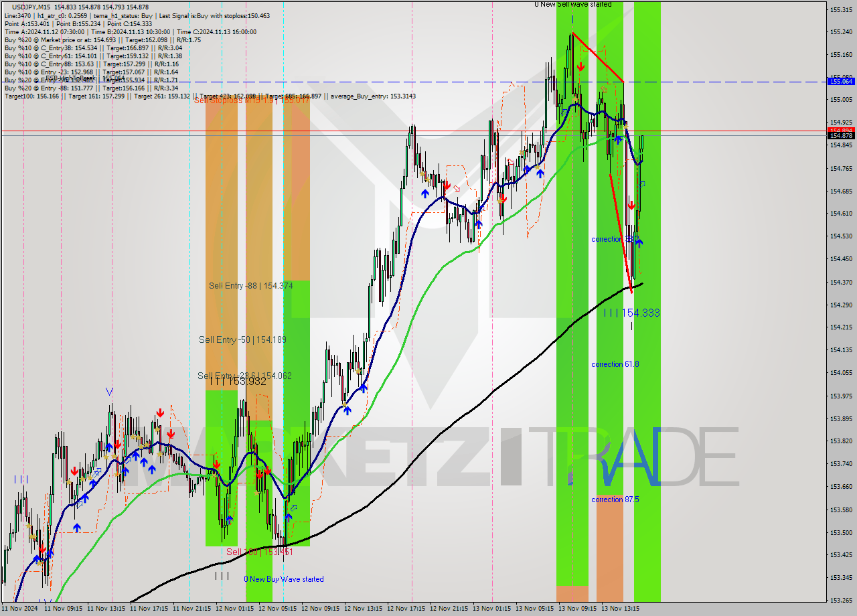The height and width of the screenshot is (616, 857).
Task: Click the 153.500 price axis label
Action: [x=841, y=532]
